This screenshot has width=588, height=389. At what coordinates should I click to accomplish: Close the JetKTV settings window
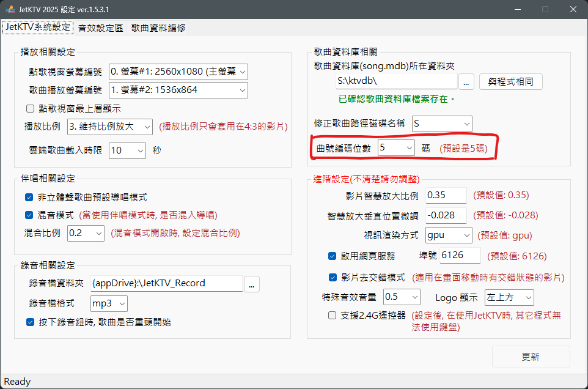[573, 9]
